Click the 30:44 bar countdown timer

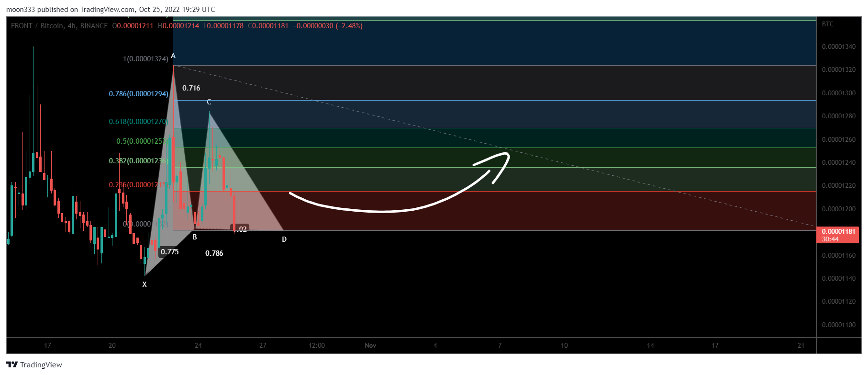[x=830, y=239]
